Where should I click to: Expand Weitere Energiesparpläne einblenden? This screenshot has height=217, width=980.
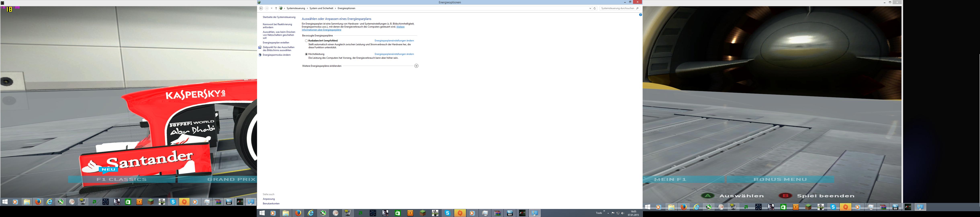pyautogui.click(x=416, y=66)
